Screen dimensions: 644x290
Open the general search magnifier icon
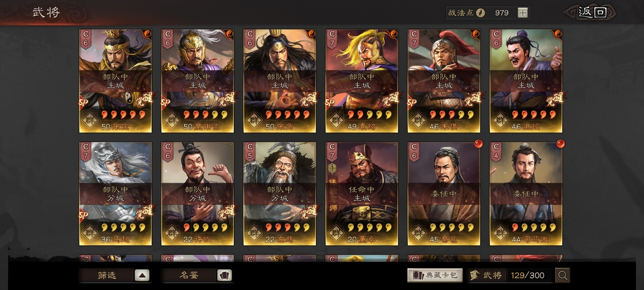[562, 275]
